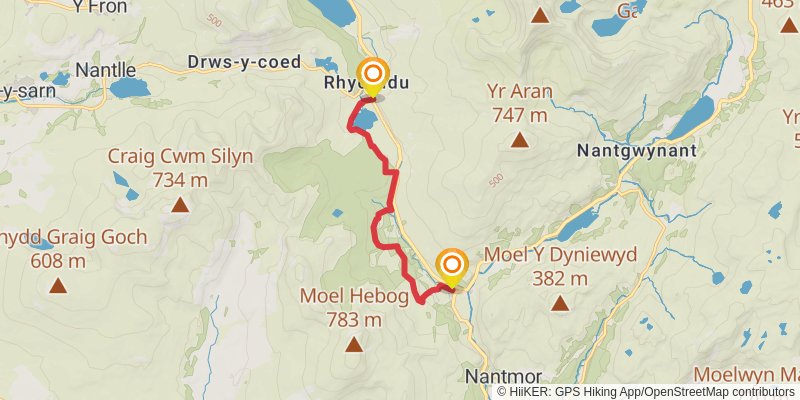Click the start pin marker at Rhyd-Ddu
Image resolution: width=800 pixels, height=400 pixels.
373,77
